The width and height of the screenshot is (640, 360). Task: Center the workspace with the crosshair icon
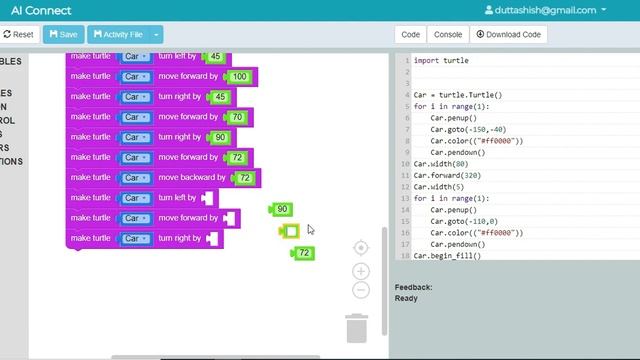coord(361,248)
